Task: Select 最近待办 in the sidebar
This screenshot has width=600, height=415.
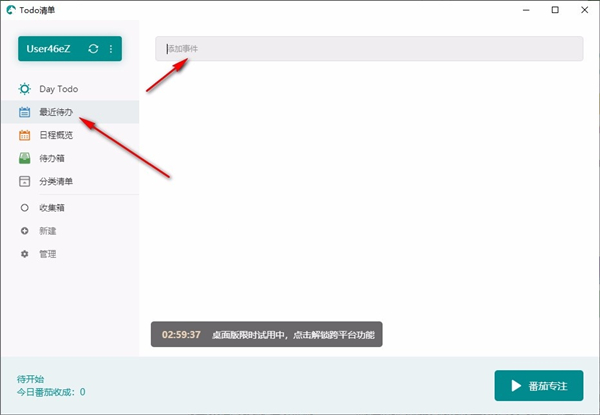Action: pyautogui.click(x=56, y=112)
